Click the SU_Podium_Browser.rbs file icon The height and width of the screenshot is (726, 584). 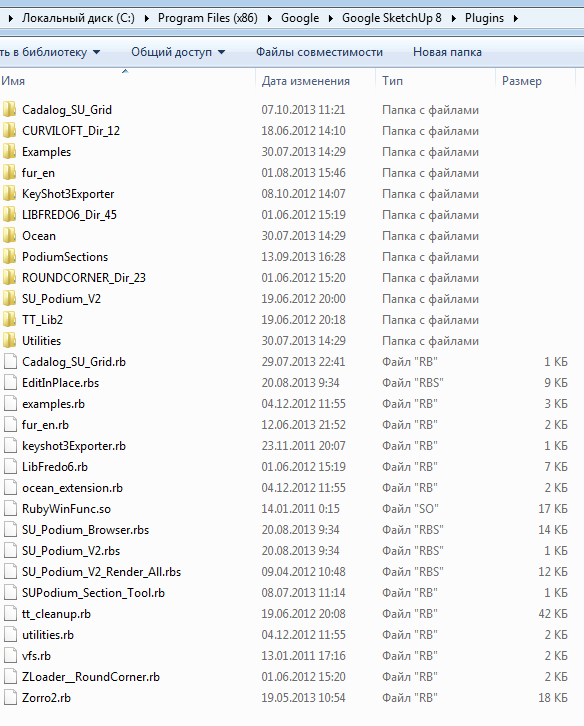10,530
